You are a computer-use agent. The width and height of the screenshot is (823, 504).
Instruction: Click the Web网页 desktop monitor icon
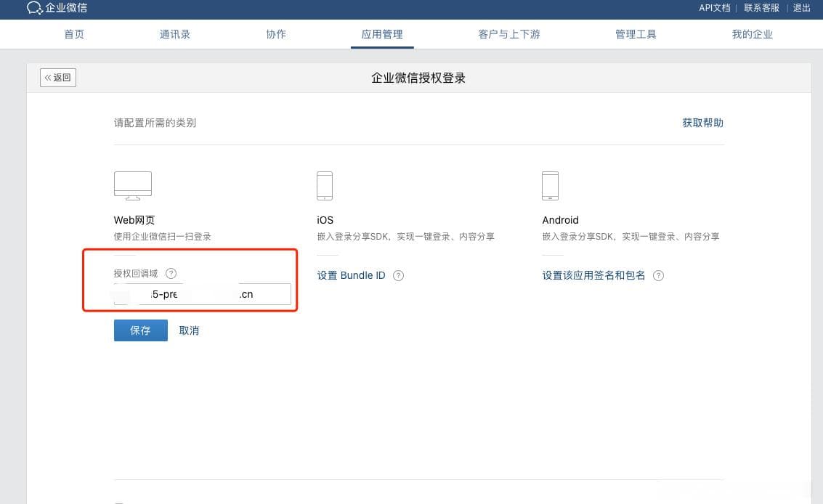[133, 186]
